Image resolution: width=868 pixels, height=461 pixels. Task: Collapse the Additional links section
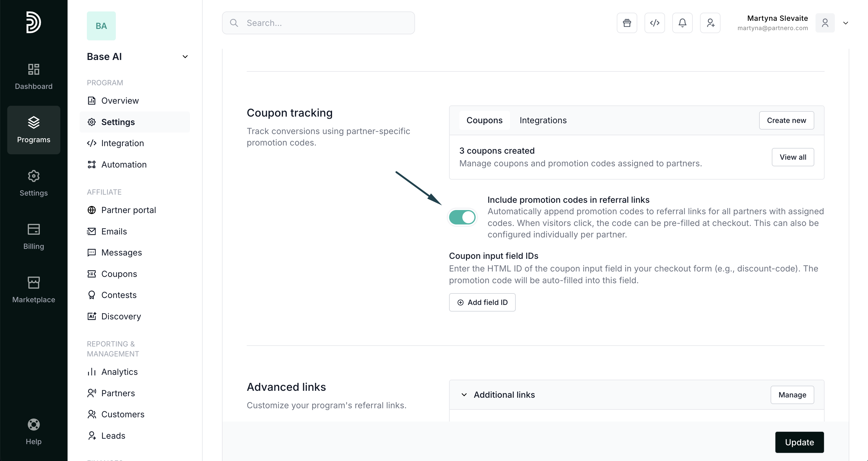tap(464, 395)
